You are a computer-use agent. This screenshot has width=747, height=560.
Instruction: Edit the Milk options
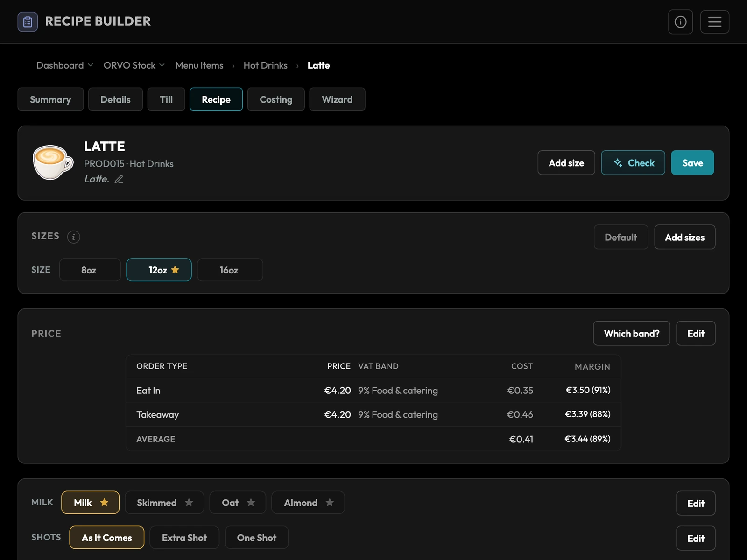click(696, 503)
